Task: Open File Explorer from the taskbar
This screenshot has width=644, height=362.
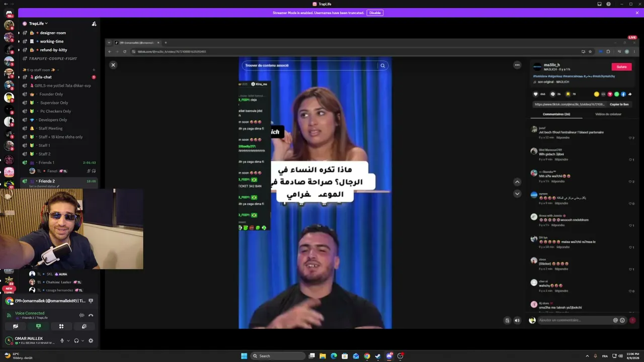Action: 323,356
